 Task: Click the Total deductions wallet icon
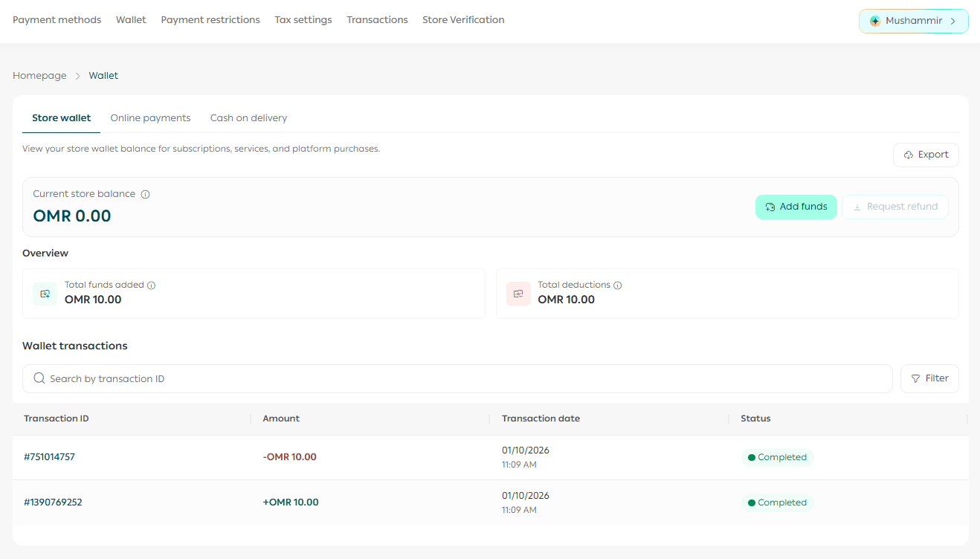(x=518, y=294)
